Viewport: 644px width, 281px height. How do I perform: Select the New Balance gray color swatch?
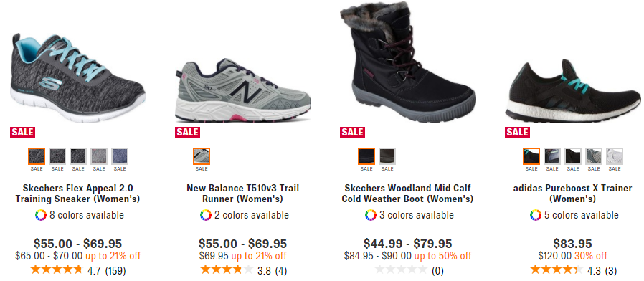click(202, 156)
